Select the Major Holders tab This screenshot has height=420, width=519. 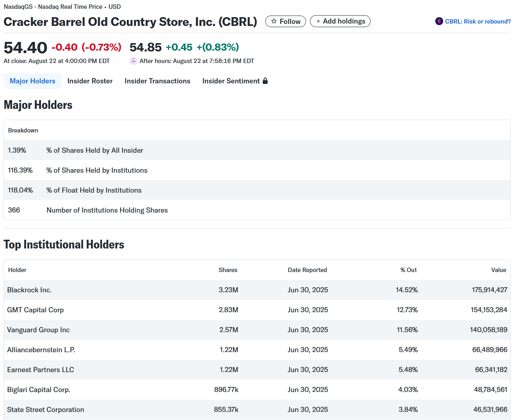(x=32, y=81)
